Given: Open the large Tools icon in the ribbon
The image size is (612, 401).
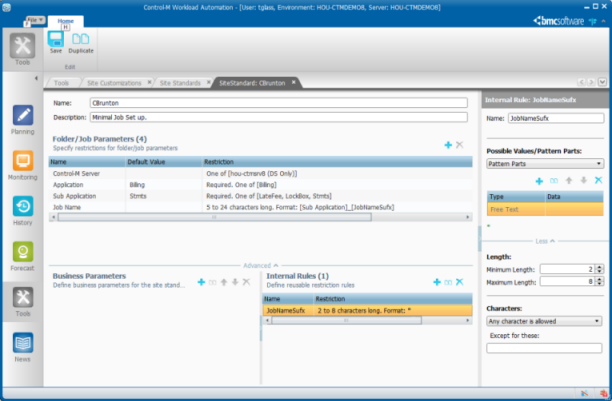Looking at the screenshot, I should tap(22, 46).
